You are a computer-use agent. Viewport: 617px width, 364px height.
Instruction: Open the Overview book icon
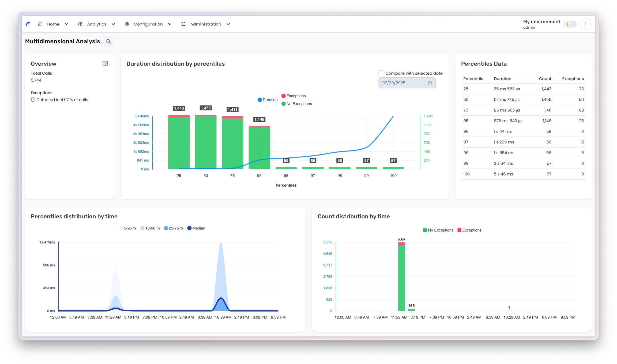[x=105, y=64]
